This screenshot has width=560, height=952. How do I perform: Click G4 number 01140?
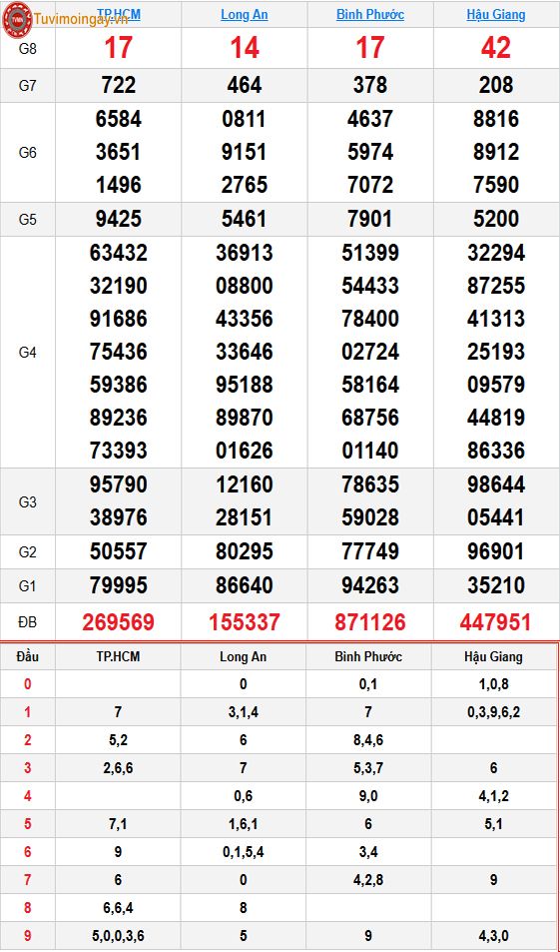[370, 452]
